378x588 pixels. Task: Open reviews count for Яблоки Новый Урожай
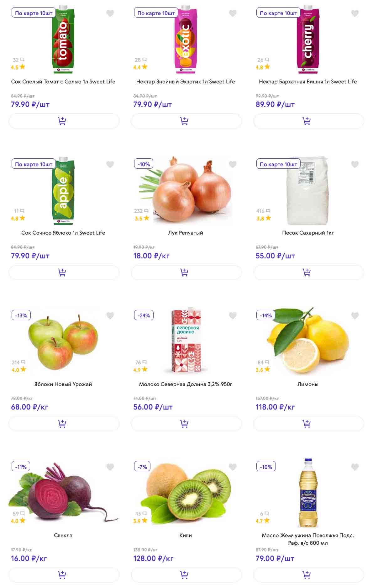coord(18,362)
